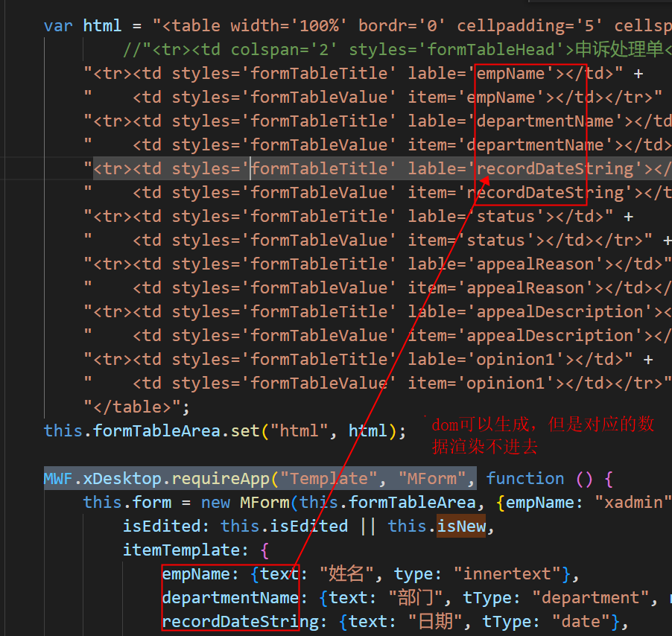Click the 'function' keyword after requireApp
This screenshot has height=636, width=672.
click(525, 478)
